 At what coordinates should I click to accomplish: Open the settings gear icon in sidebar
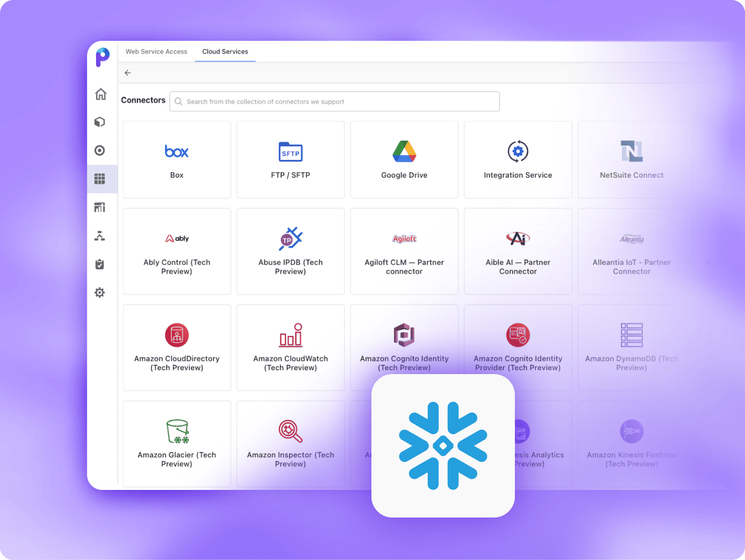click(x=100, y=292)
